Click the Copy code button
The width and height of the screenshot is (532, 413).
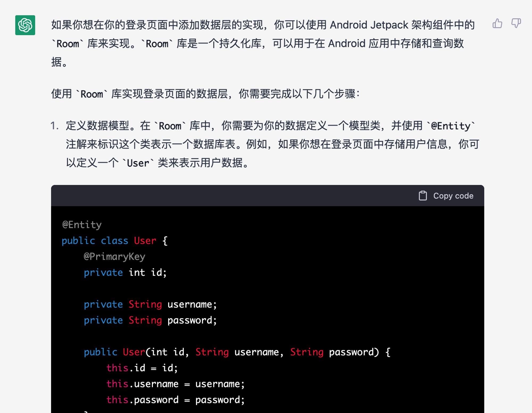(446, 196)
